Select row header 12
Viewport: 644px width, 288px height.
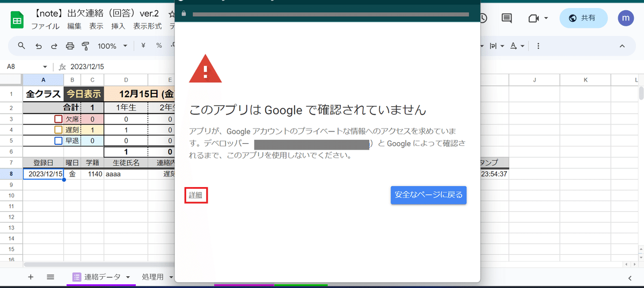[x=11, y=216]
